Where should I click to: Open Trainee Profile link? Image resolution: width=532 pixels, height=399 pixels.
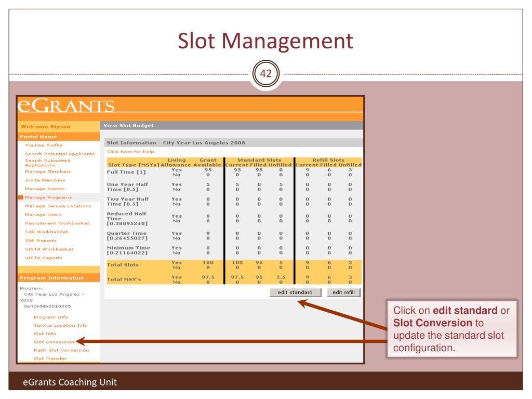pyautogui.click(x=44, y=145)
